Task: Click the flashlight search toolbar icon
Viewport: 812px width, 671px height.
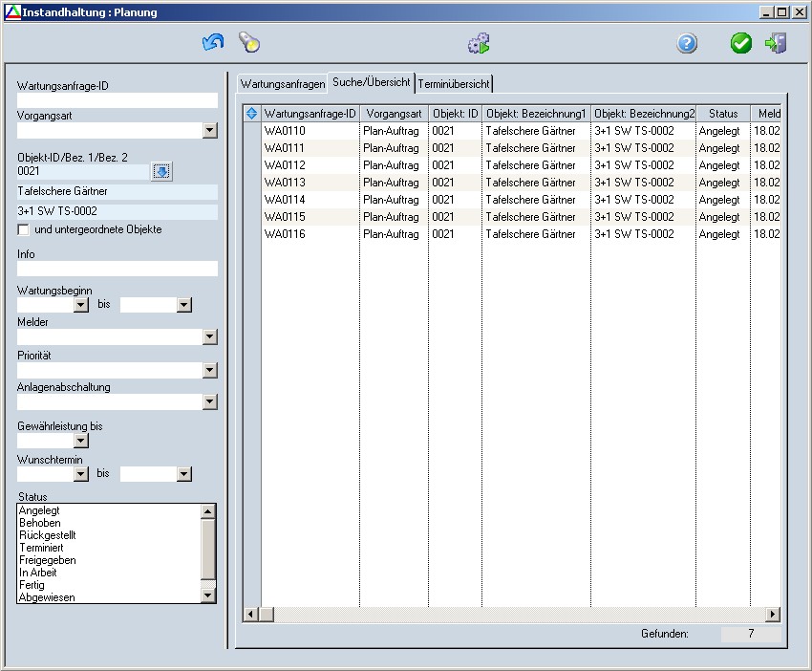Action: 249,43
